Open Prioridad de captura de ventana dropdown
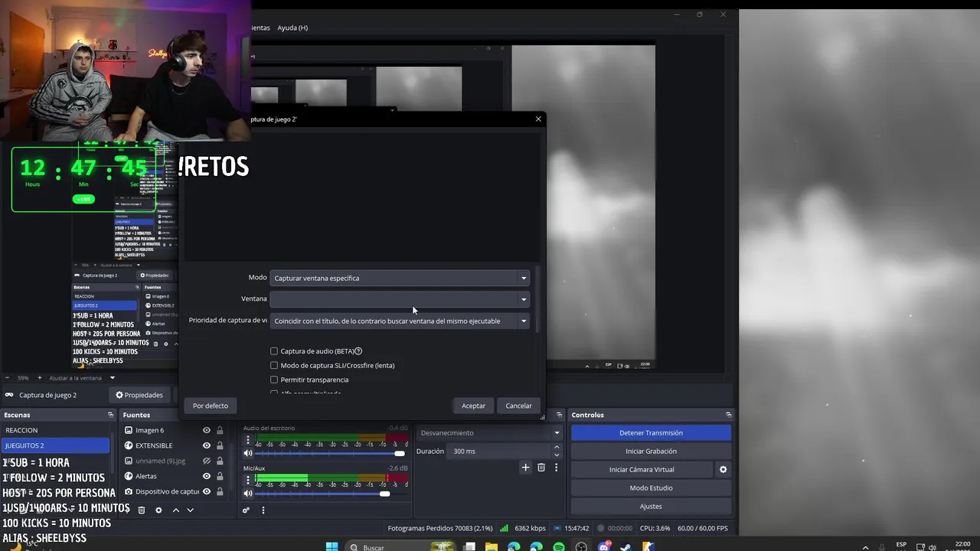The width and height of the screenshot is (980, 551). click(x=400, y=321)
